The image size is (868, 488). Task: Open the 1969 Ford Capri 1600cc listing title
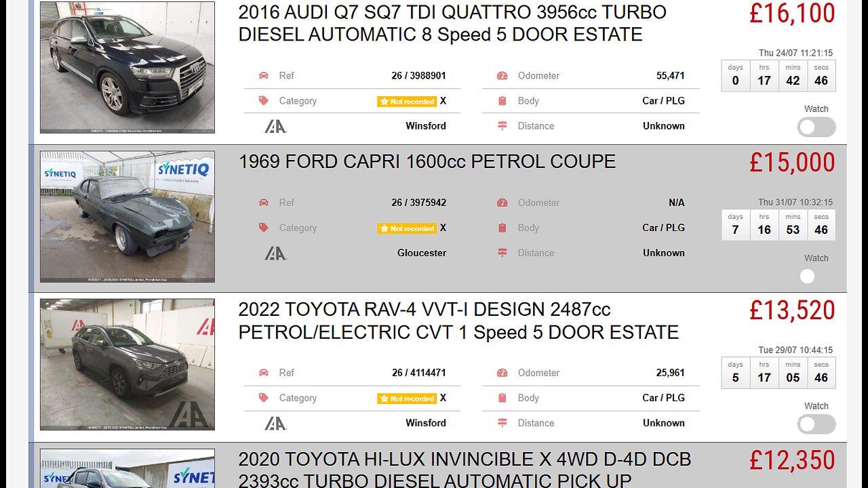427,161
